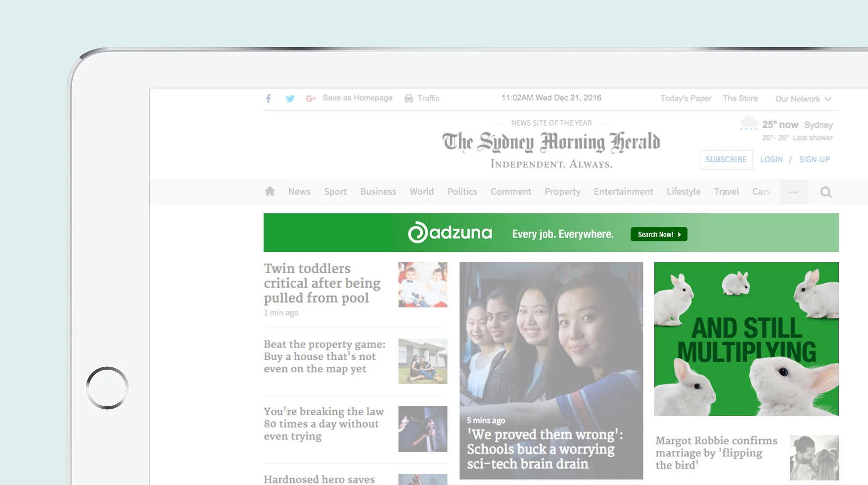The width and height of the screenshot is (868, 485).
Task: Click the Adzuna logo in banner
Action: (450, 232)
